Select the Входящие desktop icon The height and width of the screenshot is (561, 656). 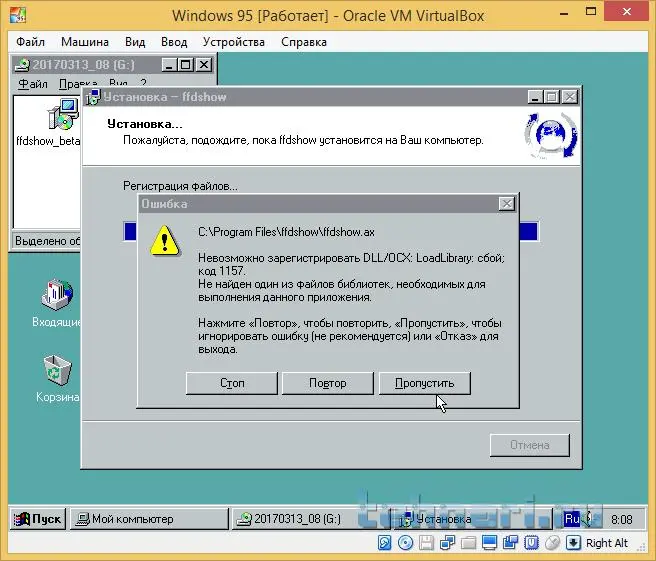[57, 295]
